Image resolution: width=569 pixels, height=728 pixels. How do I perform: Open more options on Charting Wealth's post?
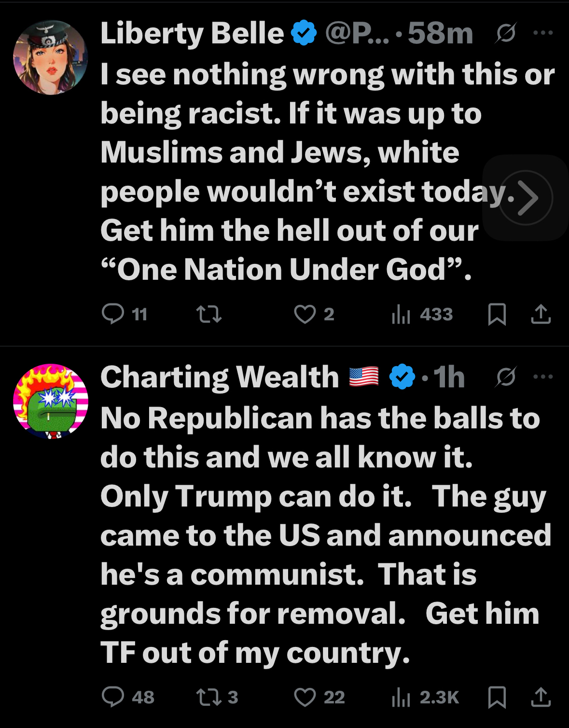pos(543,377)
